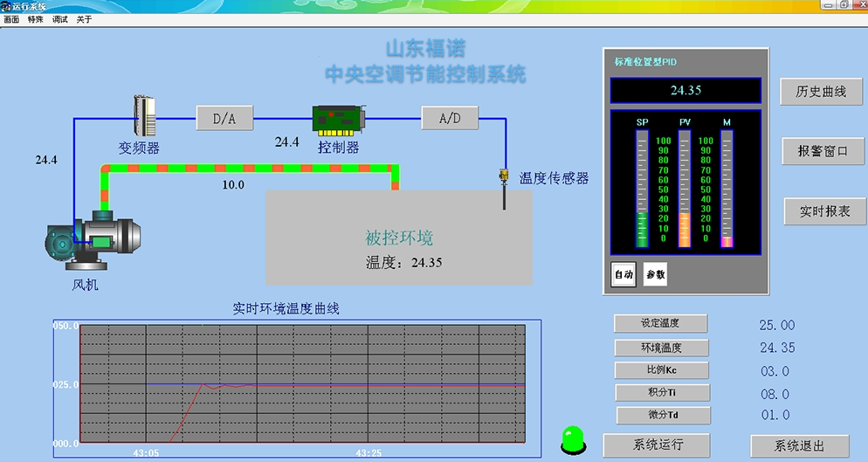
Task: Click the 050.0 chart axis label
Action: pos(66,326)
